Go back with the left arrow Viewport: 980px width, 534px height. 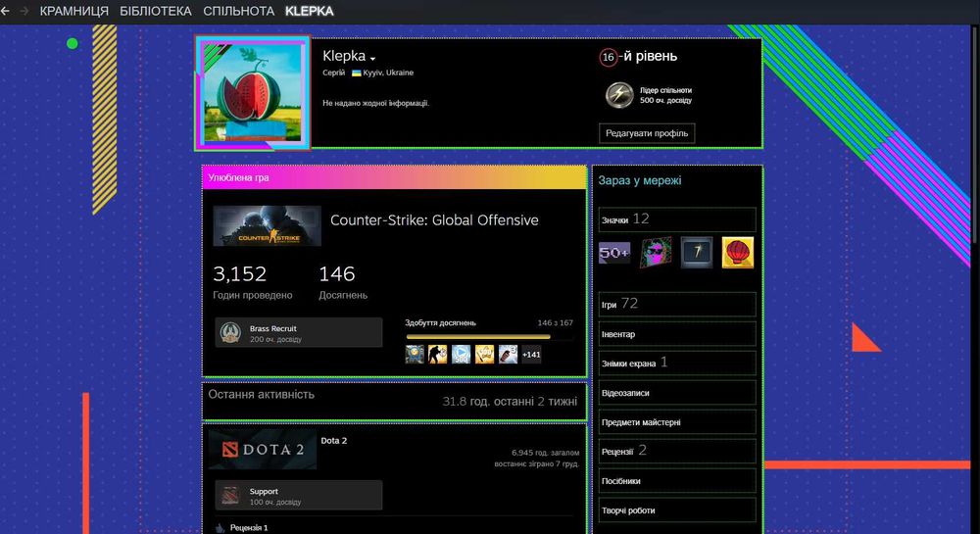pyautogui.click(x=5, y=11)
